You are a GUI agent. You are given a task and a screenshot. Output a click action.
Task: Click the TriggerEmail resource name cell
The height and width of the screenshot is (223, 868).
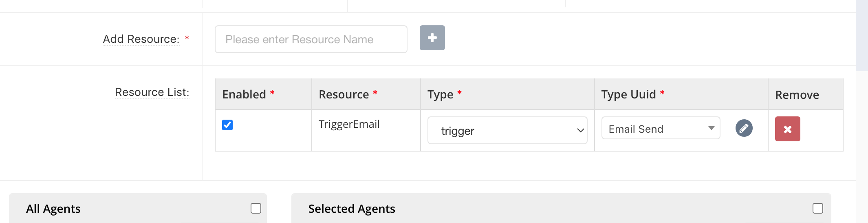tap(349, 124)
